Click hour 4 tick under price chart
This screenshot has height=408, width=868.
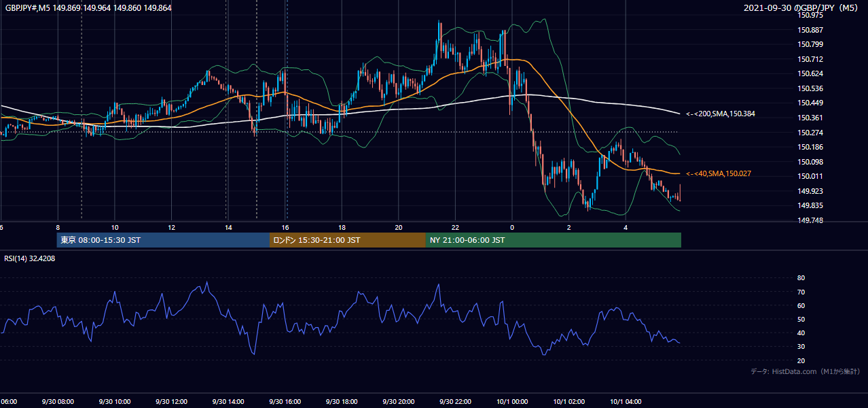pyautogui.click(x=626, y=227)
